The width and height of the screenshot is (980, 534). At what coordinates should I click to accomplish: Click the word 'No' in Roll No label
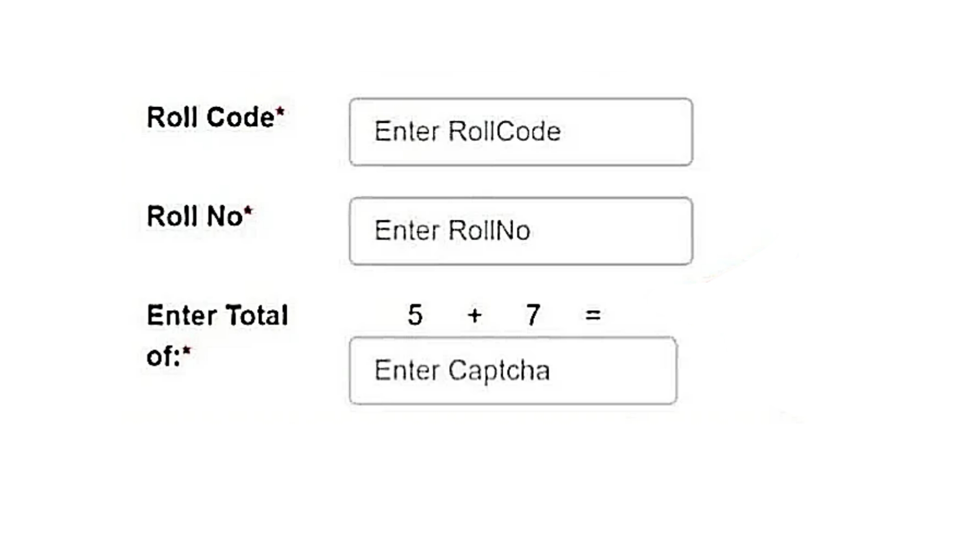(225, 216)
